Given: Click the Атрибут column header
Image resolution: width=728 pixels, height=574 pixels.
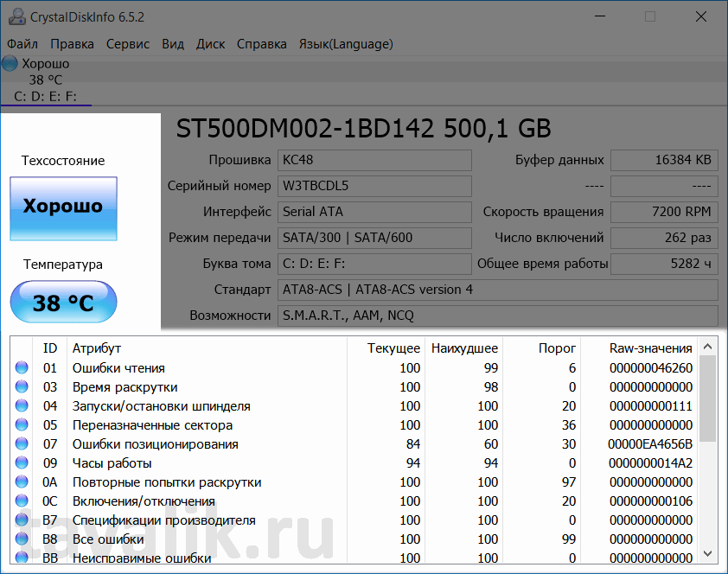Looking at the screenshot, I should tap(207, 348).
